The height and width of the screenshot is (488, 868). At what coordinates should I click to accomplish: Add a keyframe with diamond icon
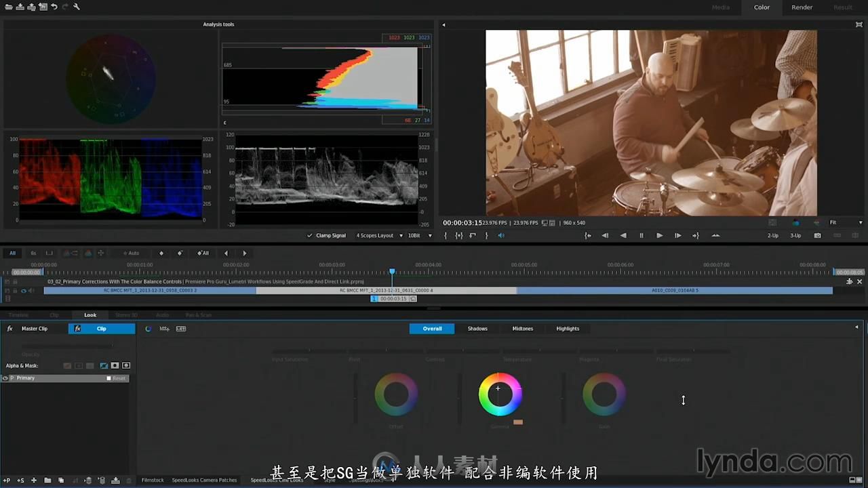[161, 253]
